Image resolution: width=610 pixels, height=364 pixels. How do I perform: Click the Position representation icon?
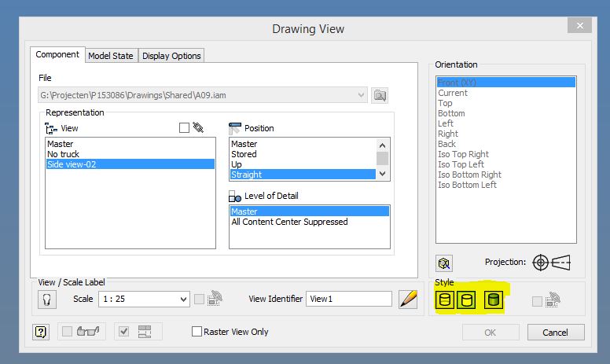(234, 128)
